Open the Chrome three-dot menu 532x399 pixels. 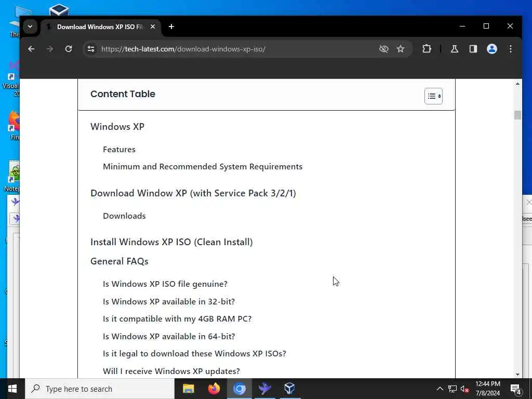click(x=510, y=49)
